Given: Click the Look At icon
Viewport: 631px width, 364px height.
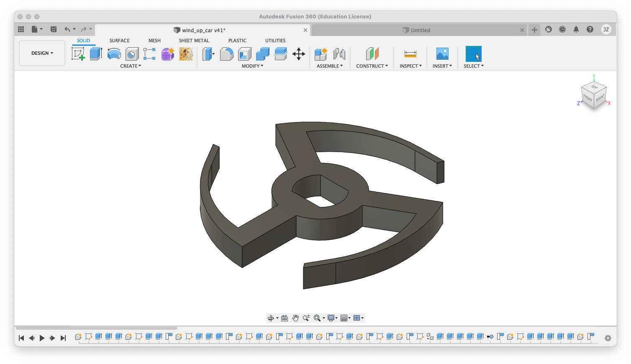Looking at the screenshot, I should (x=285, y=318).
